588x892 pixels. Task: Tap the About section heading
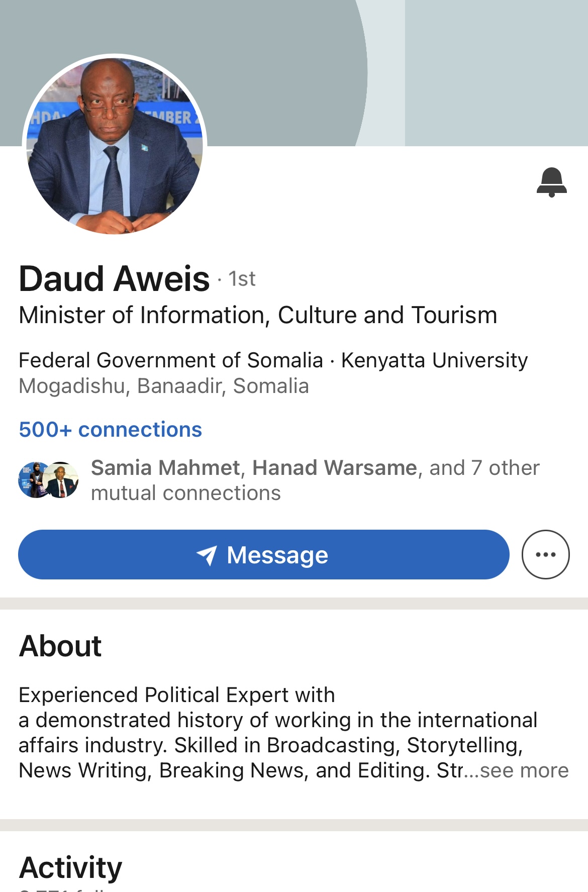point(60,646)
